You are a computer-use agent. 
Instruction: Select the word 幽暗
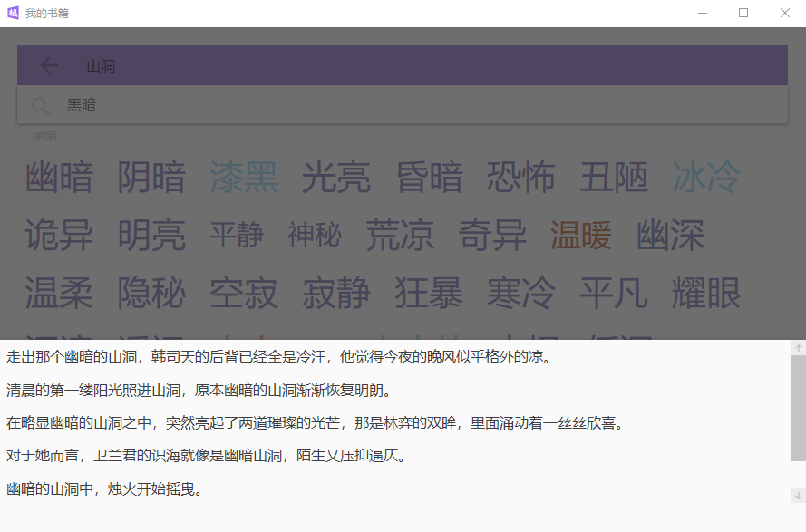pos(60,177)
